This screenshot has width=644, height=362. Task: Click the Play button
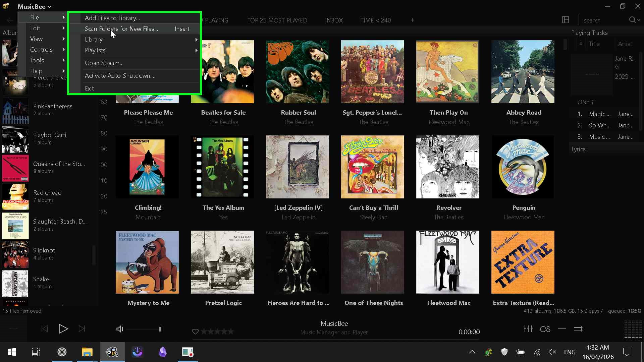click(63, 329)
